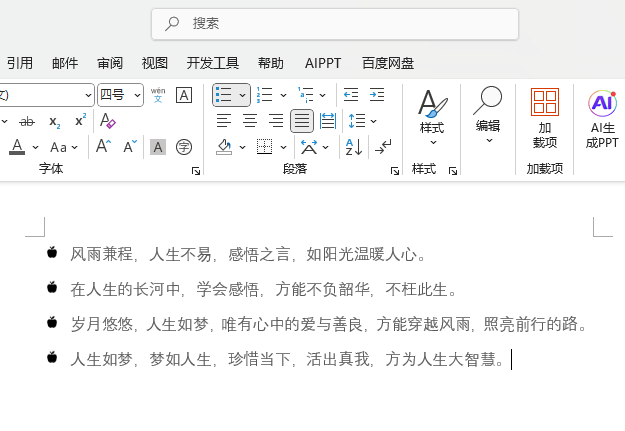Decrease paragraph indent
Screen dimensions: 625x431
point(351,95)
